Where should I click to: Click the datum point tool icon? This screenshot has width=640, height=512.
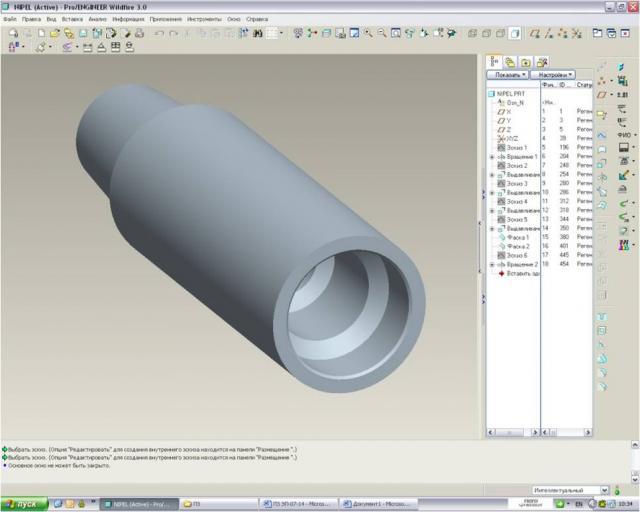coord(602,81)
